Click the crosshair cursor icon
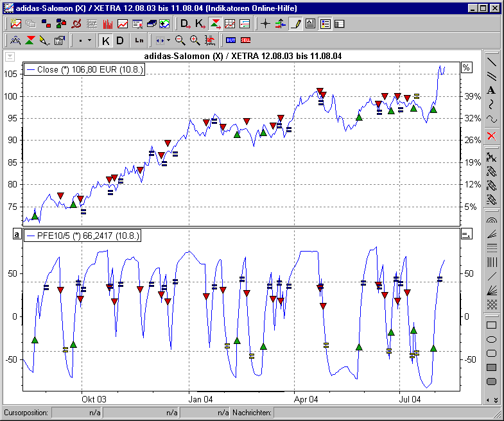 pos(266,24)
